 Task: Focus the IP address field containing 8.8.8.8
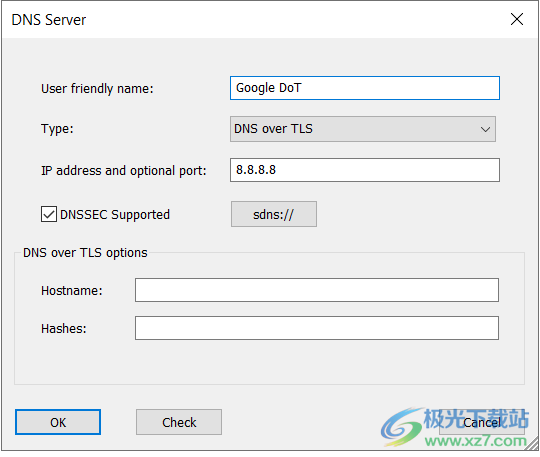(365, 170)
